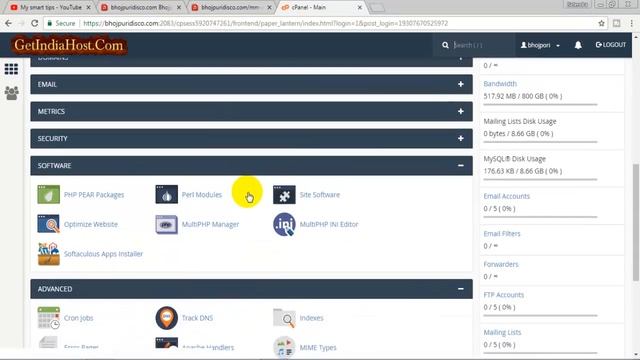Click the Secure padlock indicator
The height and width of the screenshot is (360, 640).
coord(61,23)
